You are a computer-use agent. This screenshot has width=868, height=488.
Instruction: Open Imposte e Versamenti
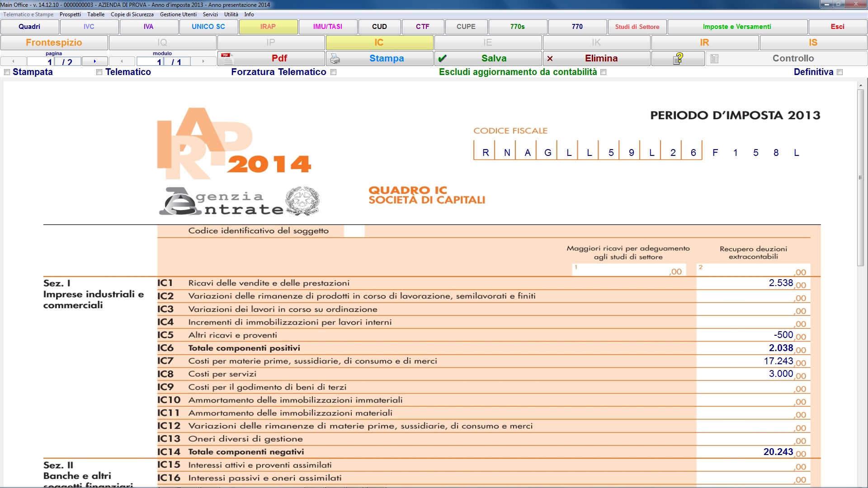[x=737, y=27]
